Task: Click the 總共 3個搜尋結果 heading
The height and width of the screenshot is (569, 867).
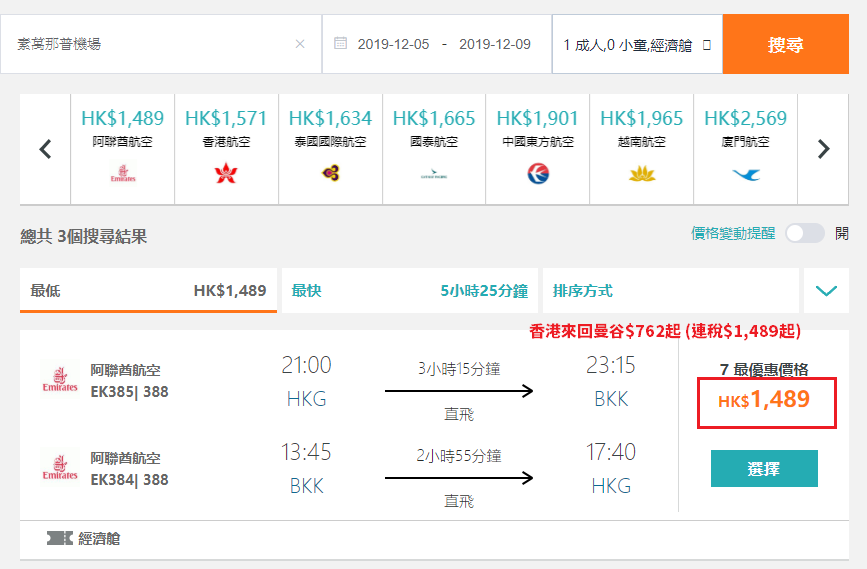Action: click(x=83, y=237)
